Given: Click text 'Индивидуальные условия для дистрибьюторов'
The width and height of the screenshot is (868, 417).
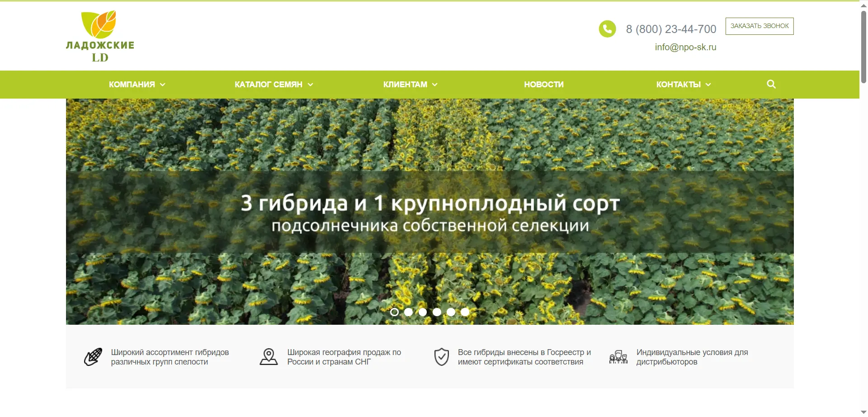Looking at the screenshot, I should (692, 357).
